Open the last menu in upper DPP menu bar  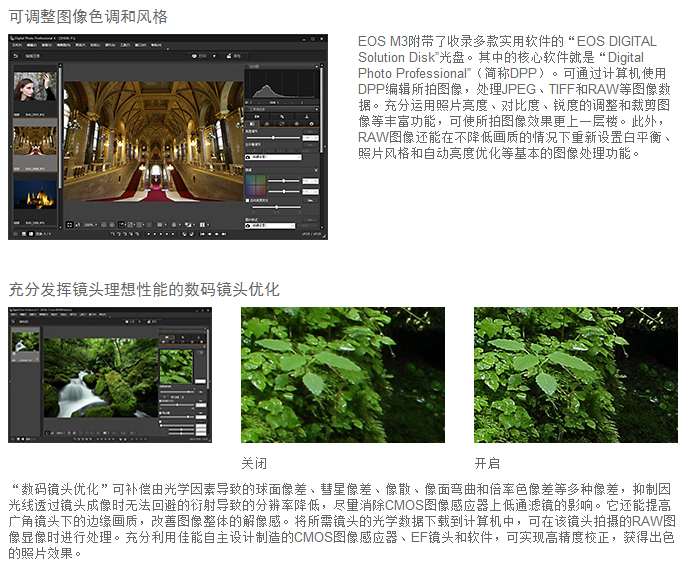click(x=156, y=45)
